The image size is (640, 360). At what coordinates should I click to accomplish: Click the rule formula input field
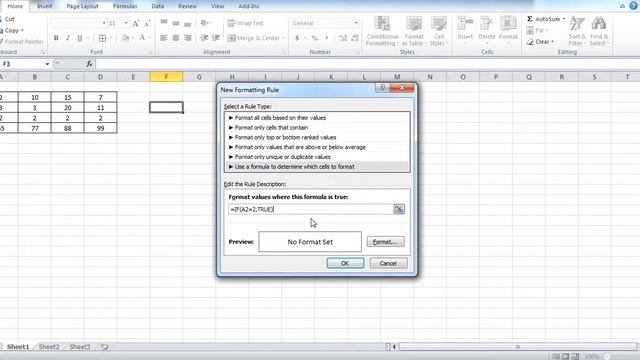click(311, 209)
